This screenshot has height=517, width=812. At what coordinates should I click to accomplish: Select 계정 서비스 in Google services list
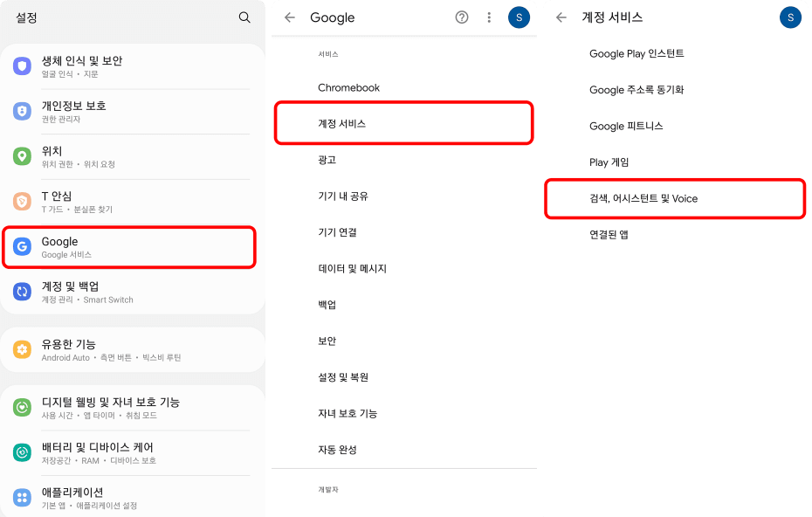[x=404, y=123]
